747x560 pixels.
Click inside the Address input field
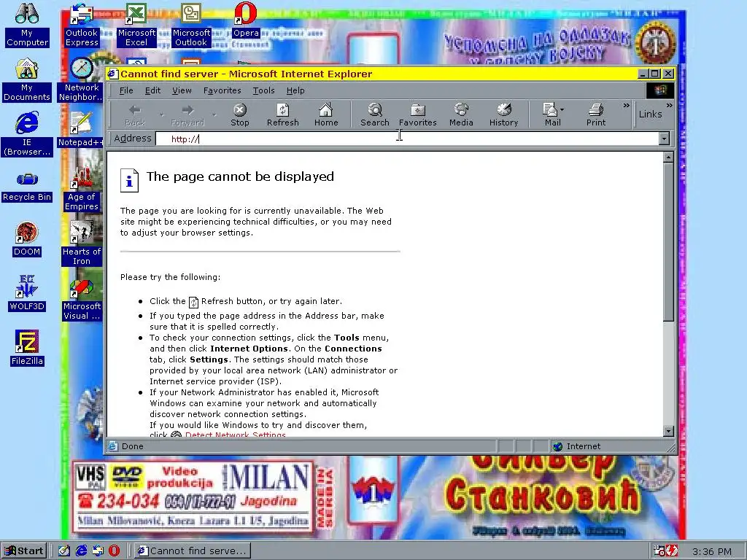click(x=407, y=139)
